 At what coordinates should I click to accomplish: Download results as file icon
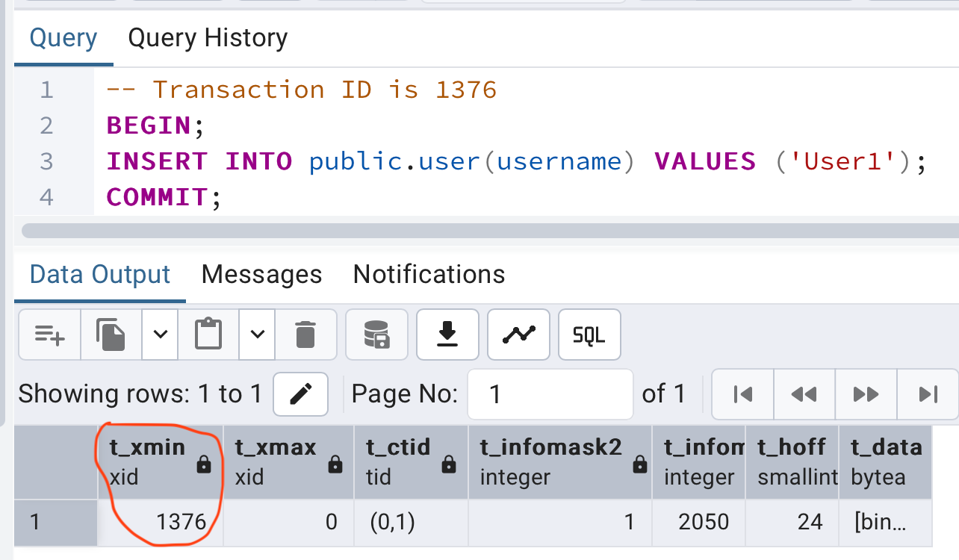(x=447, y=334)
